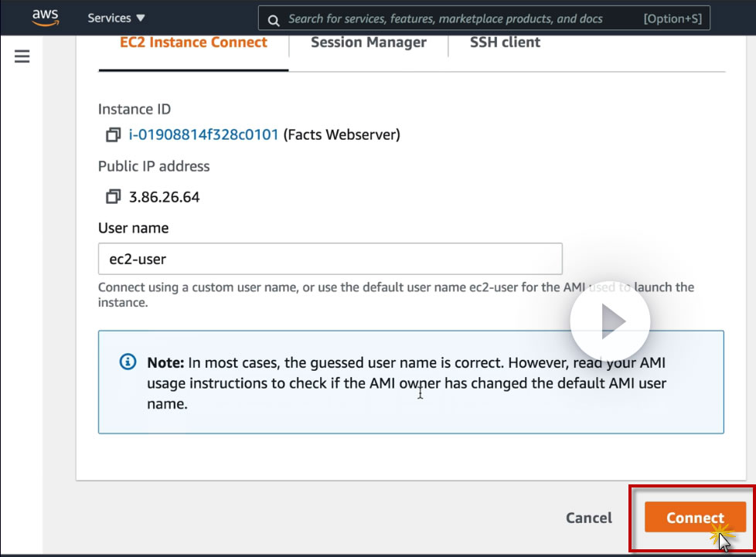This screenshot has width=756, height=557.
Task: Focus the AWS services search box
Action: pyautogui.click(x=484, y=19)
